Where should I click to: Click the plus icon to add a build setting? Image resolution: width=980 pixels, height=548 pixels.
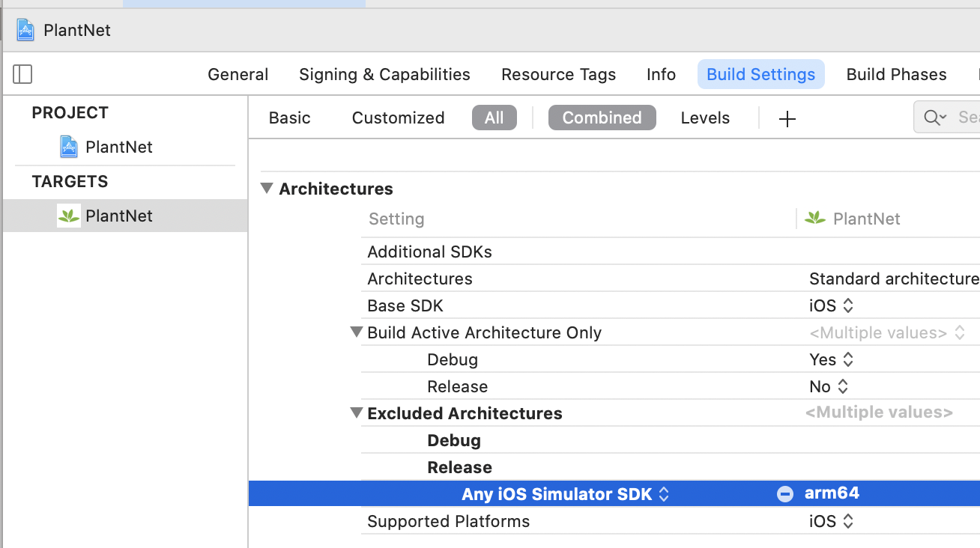click(x=787, y=118)
